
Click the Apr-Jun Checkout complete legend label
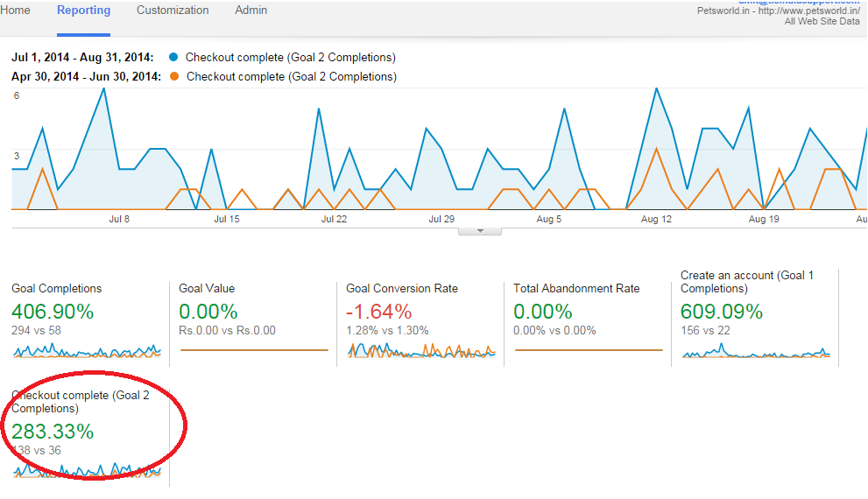click(x=292, y=77)
